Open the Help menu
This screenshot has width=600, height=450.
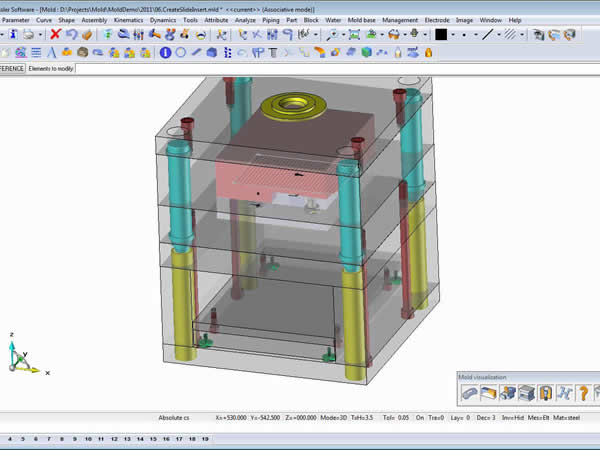515,20
